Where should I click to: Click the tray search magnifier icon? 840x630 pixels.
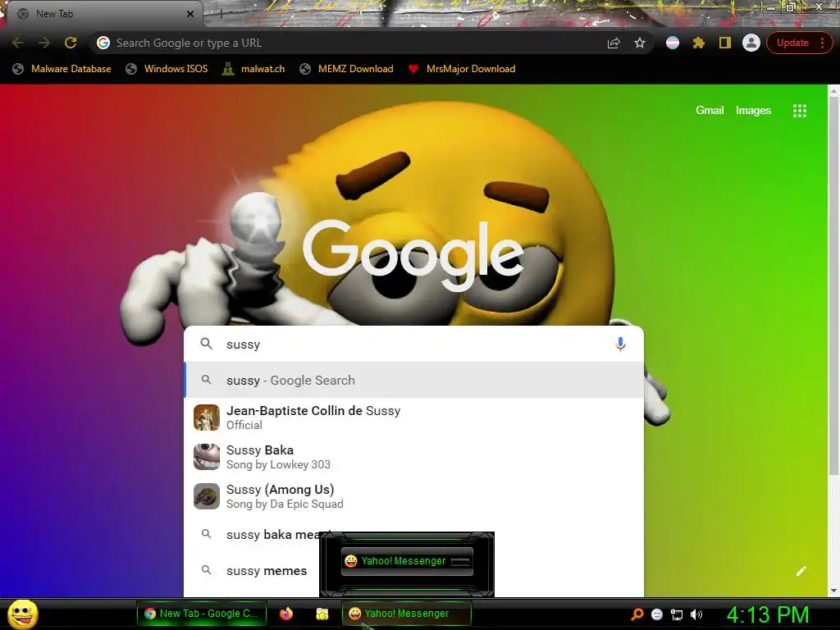pos(637,614)
